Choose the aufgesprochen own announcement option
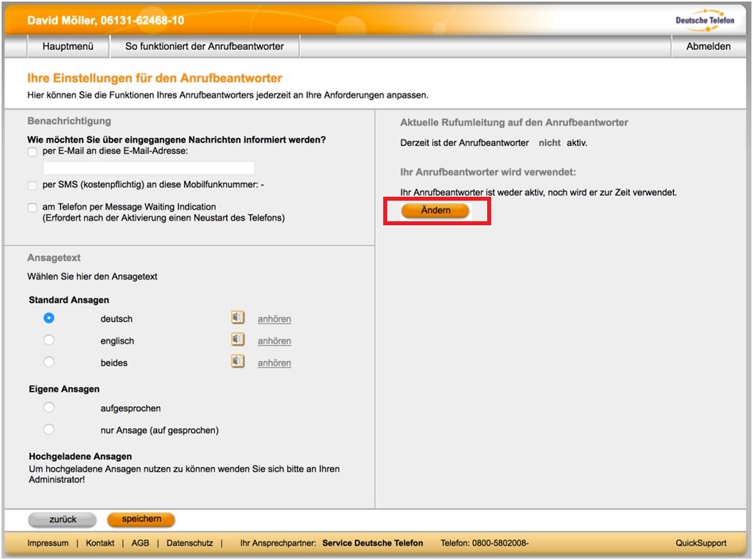 (49, 408)
